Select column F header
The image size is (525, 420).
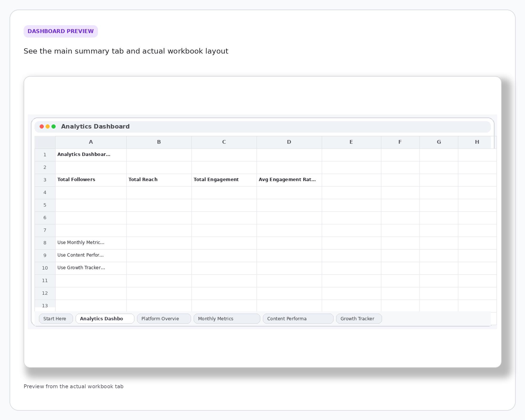(x=400, y=142)
